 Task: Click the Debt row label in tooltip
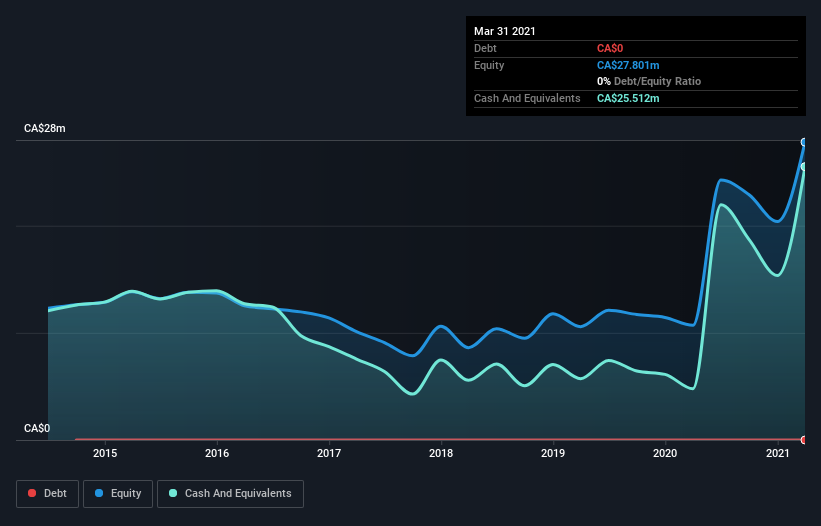pyautogui.click(x=485, y=49)
